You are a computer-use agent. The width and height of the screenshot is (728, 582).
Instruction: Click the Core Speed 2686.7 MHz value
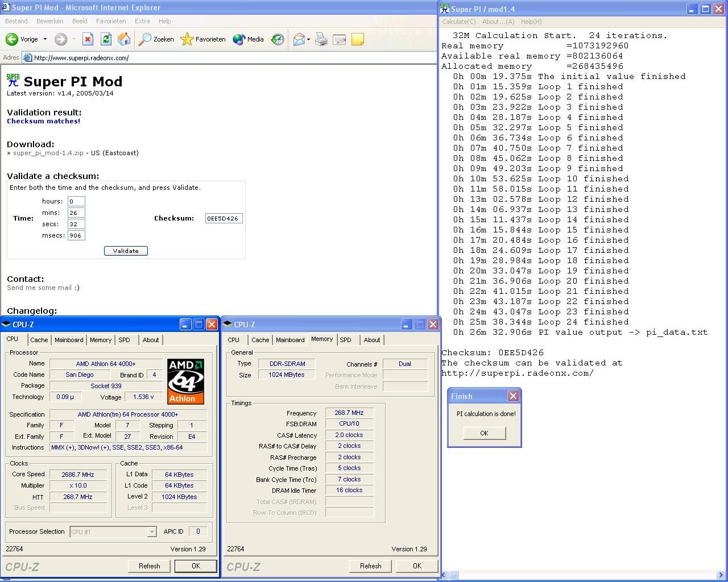78,475
